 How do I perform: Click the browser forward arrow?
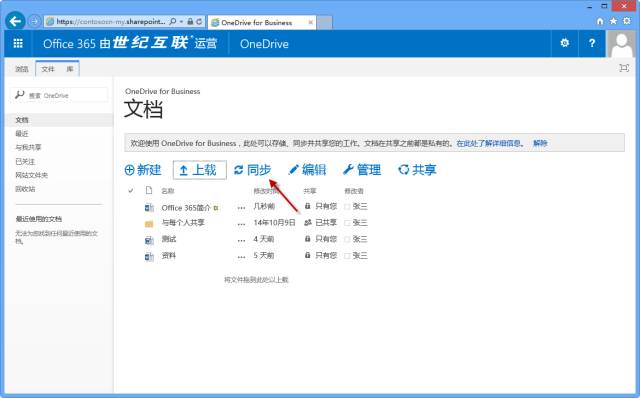[x=34, y=21]
